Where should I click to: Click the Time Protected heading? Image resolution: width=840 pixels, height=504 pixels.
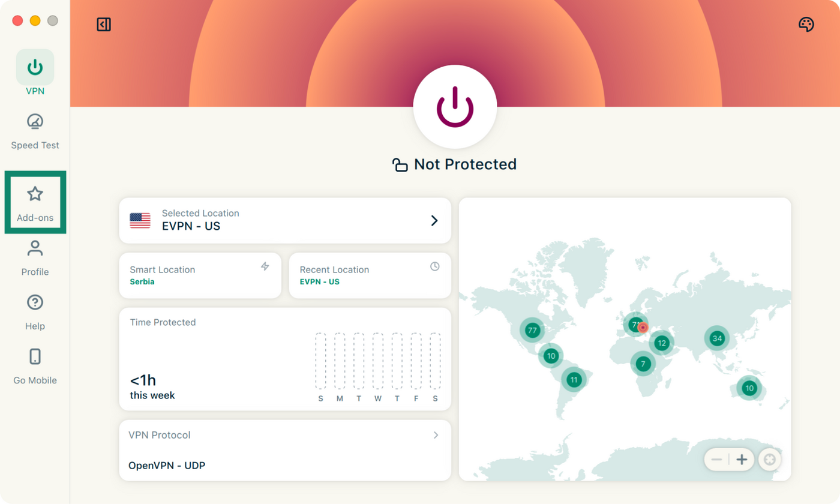point(163,322)
